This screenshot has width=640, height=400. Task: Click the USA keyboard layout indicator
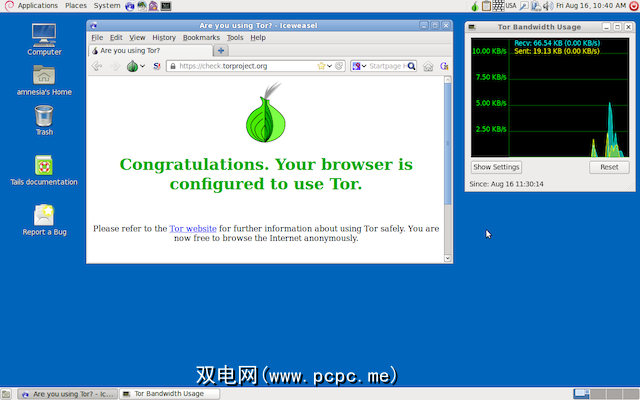coord(511,6)
